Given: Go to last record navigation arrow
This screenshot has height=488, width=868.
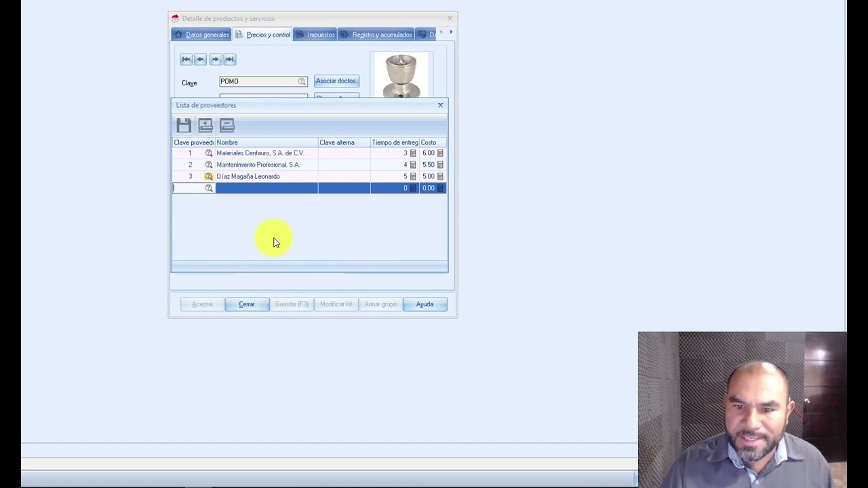Looking at the screenshot, I should click(229, 60).
